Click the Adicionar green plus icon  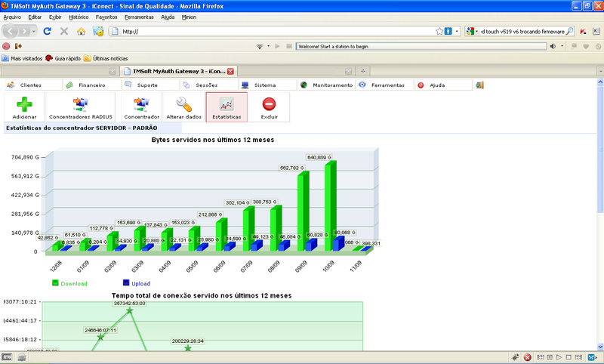tap(24, 104)
